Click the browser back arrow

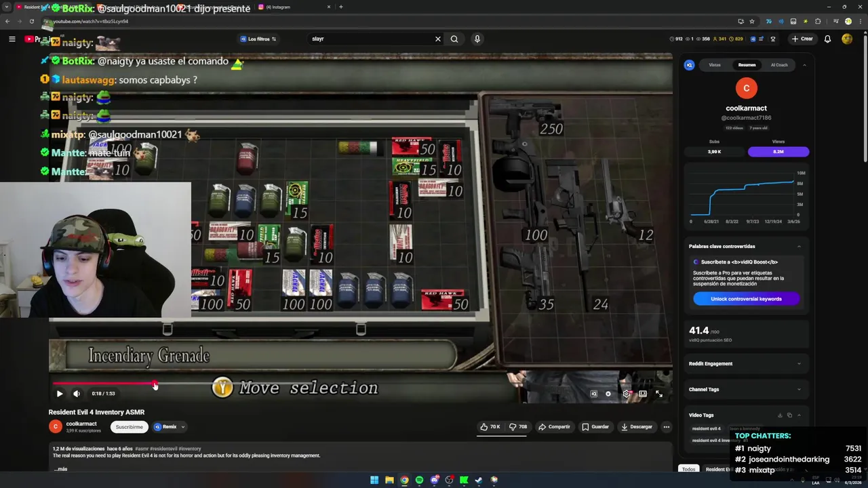point(7,21)
